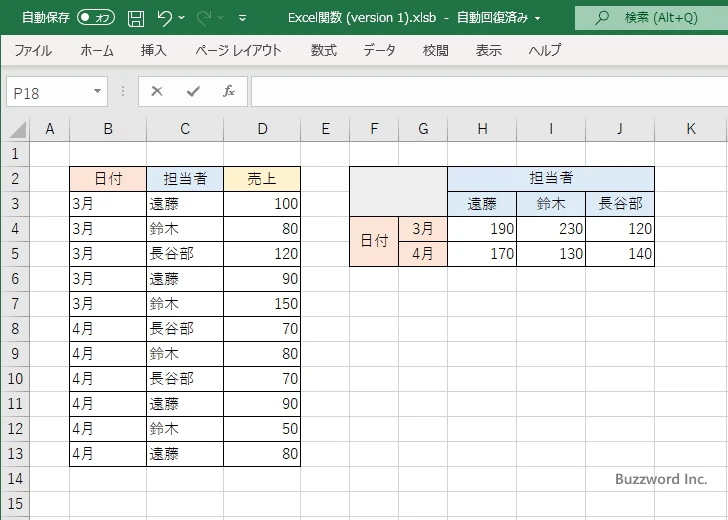Select row 14 header

15,479
